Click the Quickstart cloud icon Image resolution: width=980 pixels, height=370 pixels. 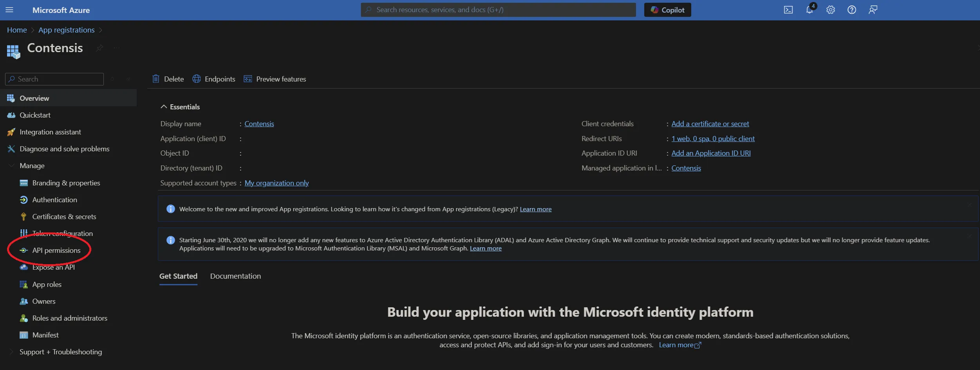[x=11, y=115]
